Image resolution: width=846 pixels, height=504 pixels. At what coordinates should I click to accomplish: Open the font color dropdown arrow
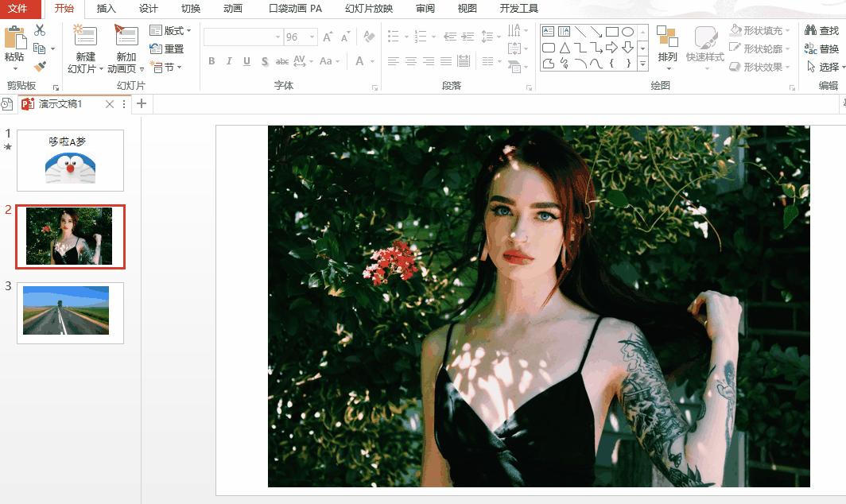click(372, 61)
